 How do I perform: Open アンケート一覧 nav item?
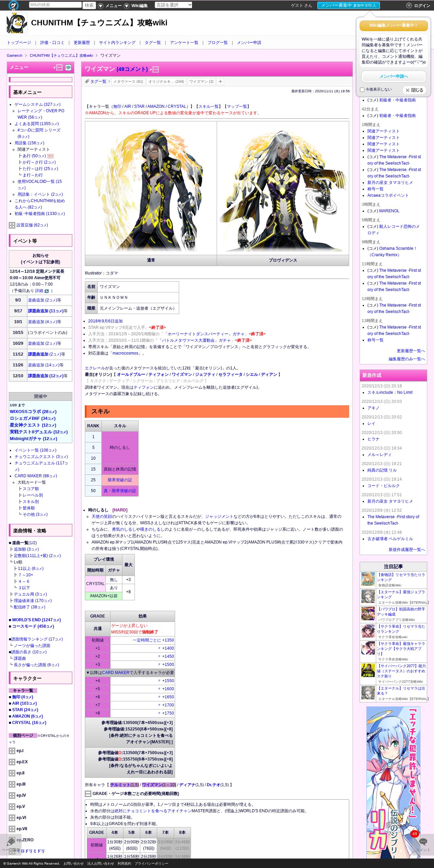point(184,43)
